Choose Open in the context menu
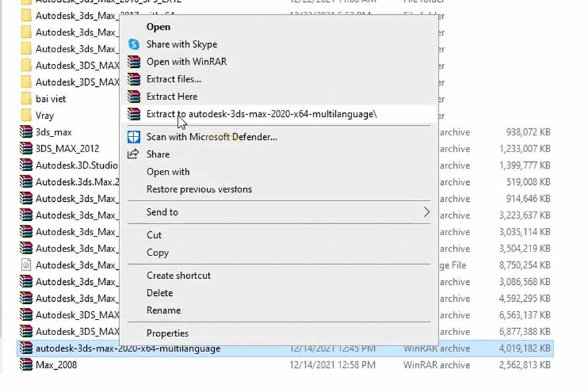 tap(158, 27)
